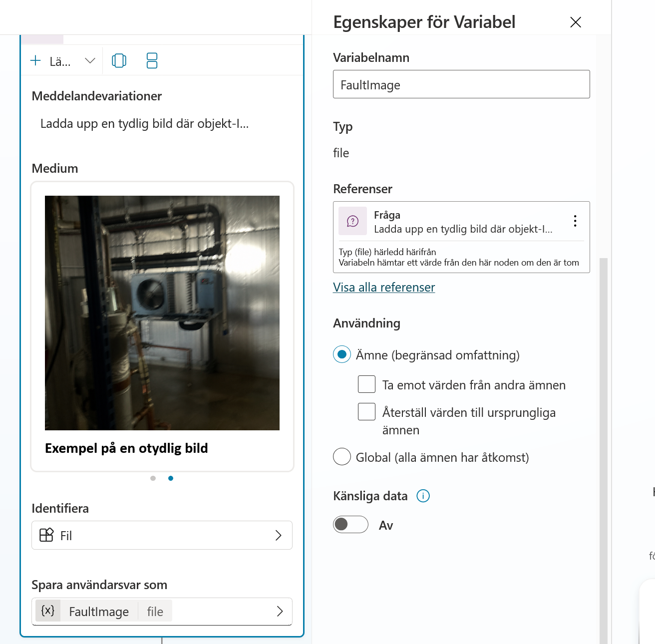This screenshot has height=644, width=655.
Task: Click the info icon next to Känsliga data
Action: pos(423,496)
